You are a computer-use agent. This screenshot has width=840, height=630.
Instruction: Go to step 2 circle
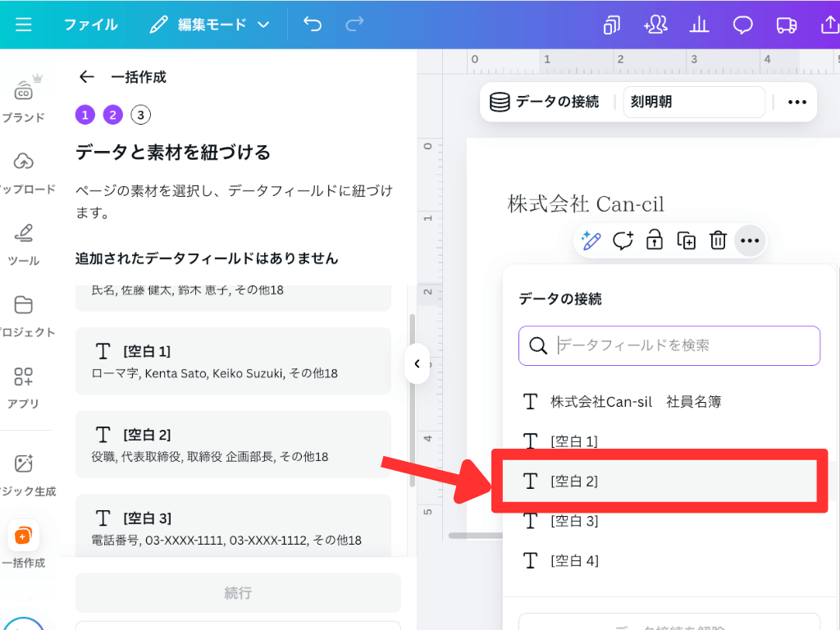coord(113,115)
